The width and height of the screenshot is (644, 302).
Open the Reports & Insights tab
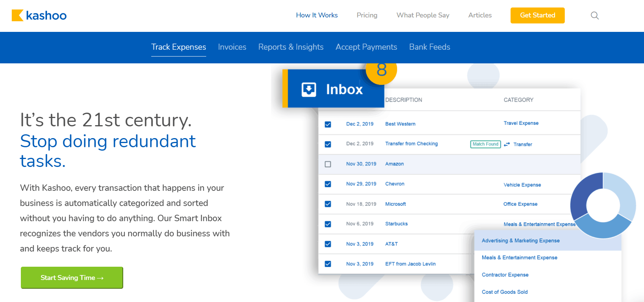(291, 47)
